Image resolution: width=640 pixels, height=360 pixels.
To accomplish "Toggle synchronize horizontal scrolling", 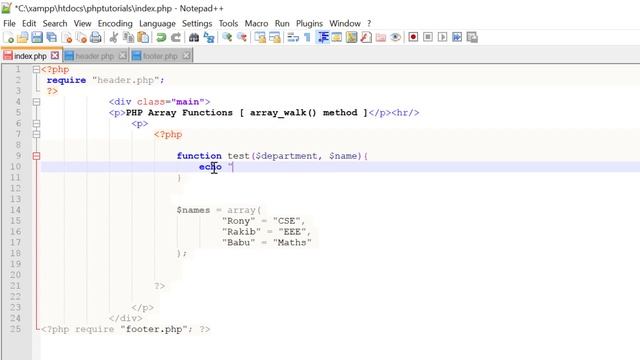I will tap(275, 38).
